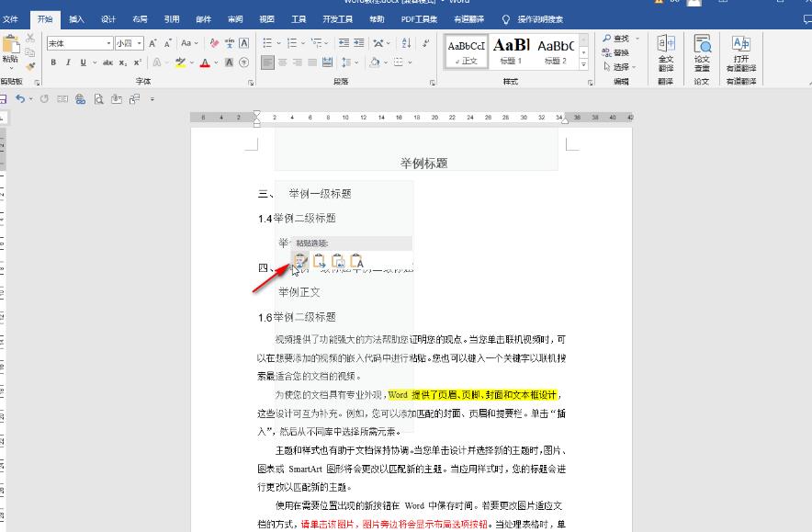Click the Format Painter brush icon

pos(30,66)
